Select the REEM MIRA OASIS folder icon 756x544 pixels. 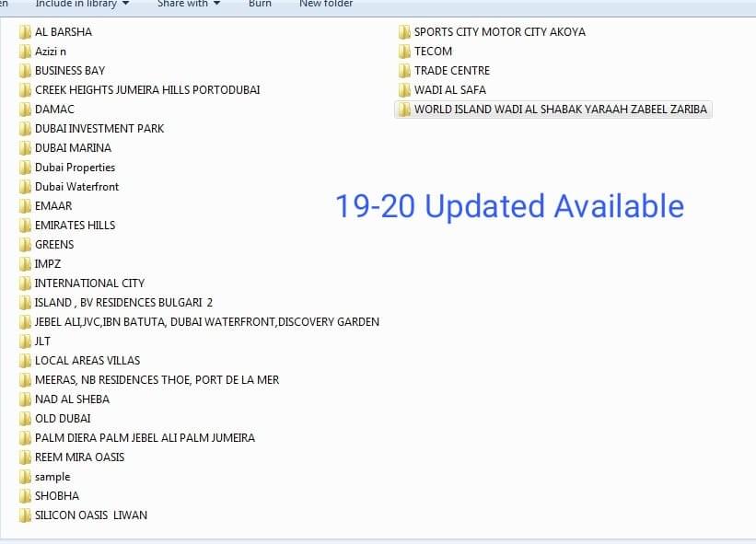click(25, 457)
